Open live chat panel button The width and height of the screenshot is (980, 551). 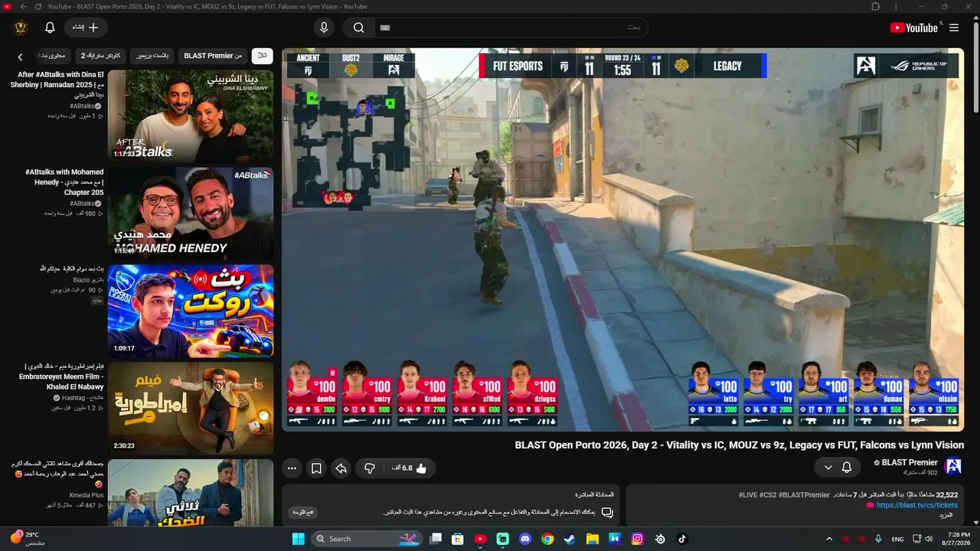302,512
